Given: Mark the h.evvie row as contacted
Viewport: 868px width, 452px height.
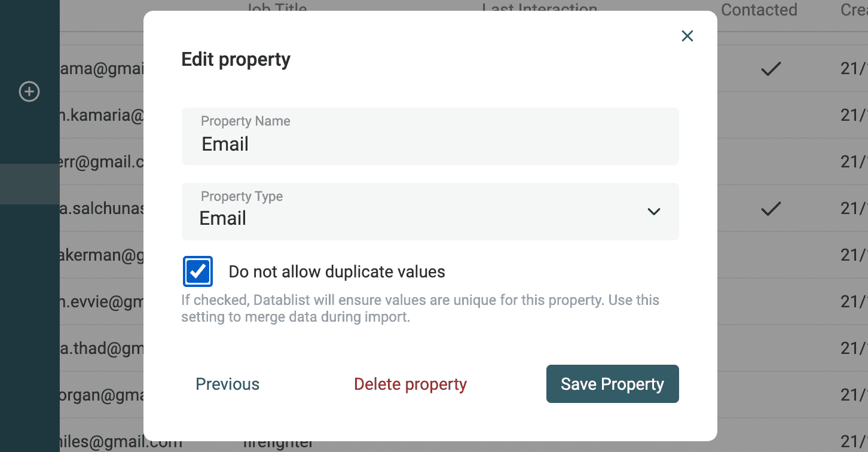Looking at the screenshot, I should pyautogui.click(x=770, y=301).
